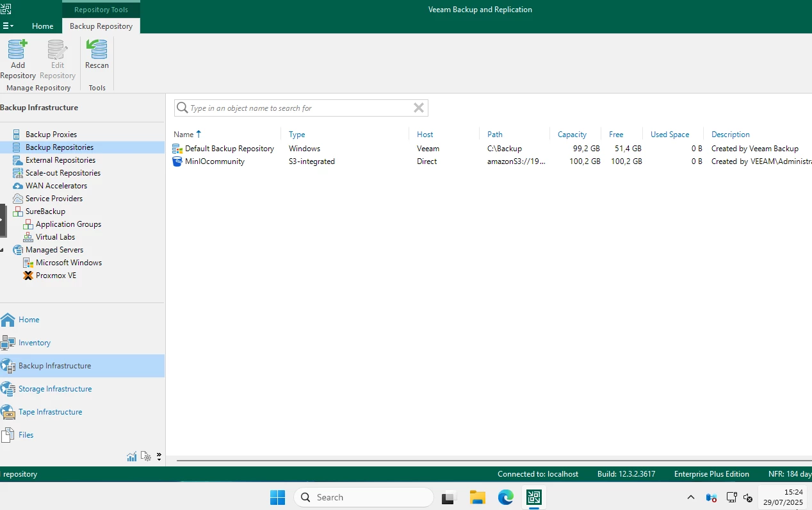Click the Tape Infrastructure icon
Image resolution: width=812 pixels, height=510 pixels.
(x=8, y=412)
